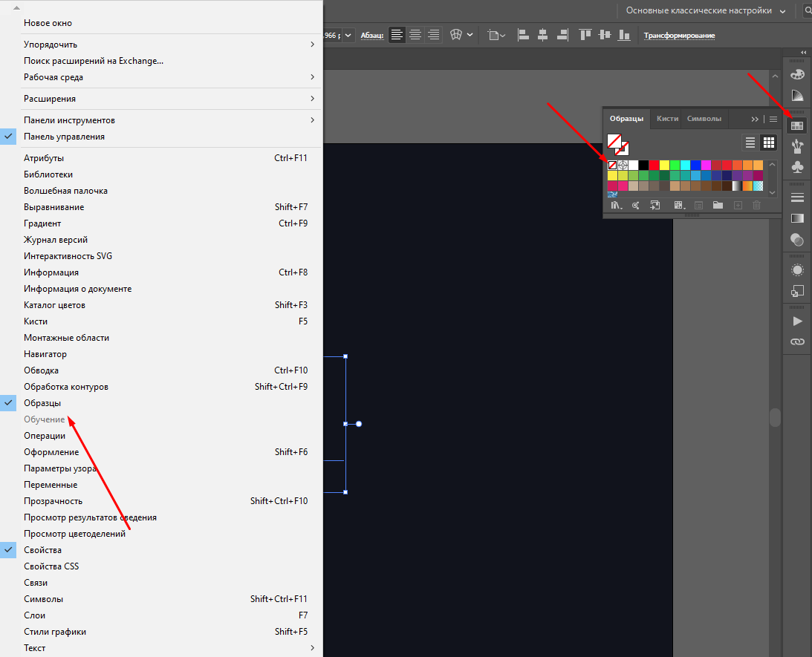812x657 pixels.
Task: Click New Color Group folder icon
Action: pyautogui.click(x=718, y=206)
